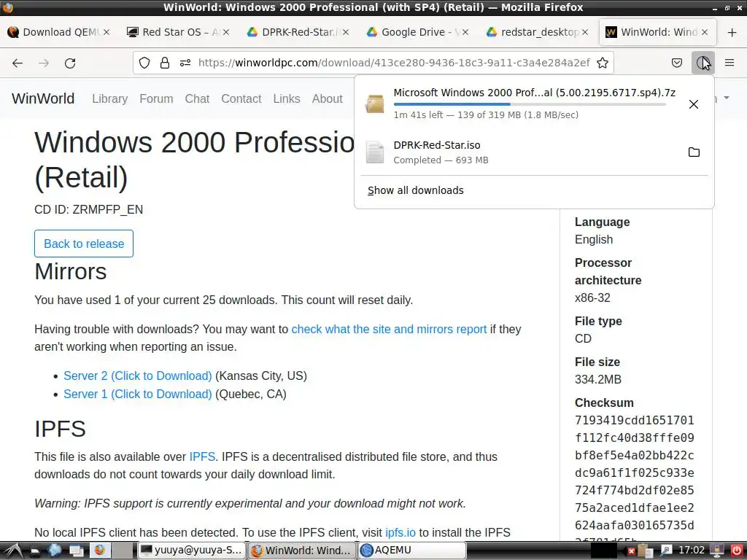Image resolution: width=747 pixels, height=560 pixels.
Task: Open a new browser tab
Action: pos(732,32)
